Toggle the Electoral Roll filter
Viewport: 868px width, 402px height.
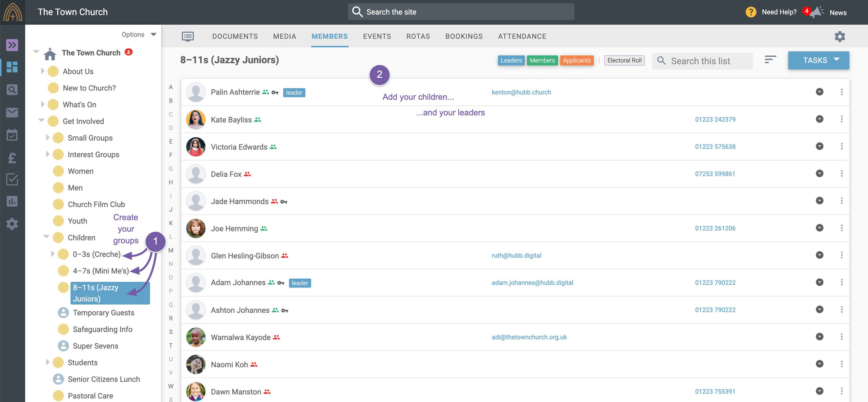[x=624, y=60]
